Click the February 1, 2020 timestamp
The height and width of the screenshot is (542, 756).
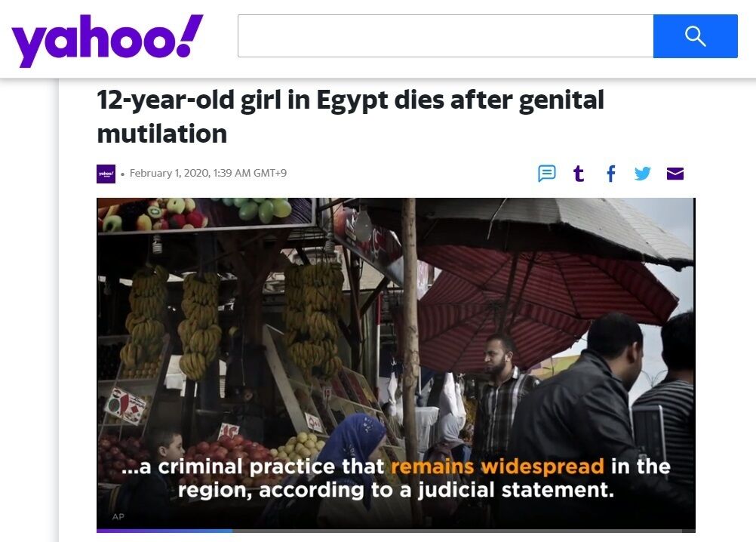[x=207, y=173]
